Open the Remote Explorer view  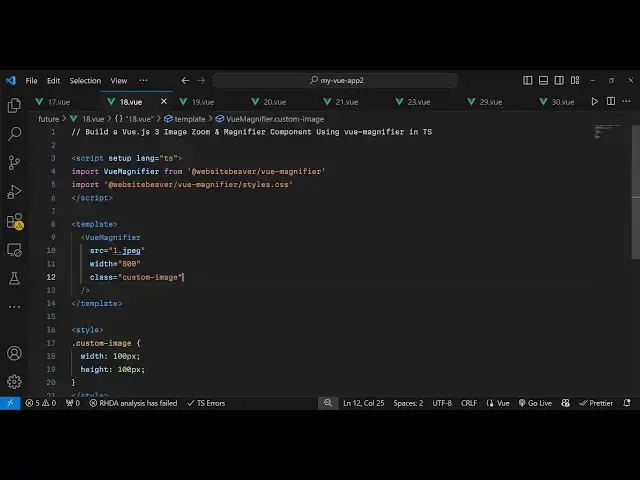[x=14, y=250]
